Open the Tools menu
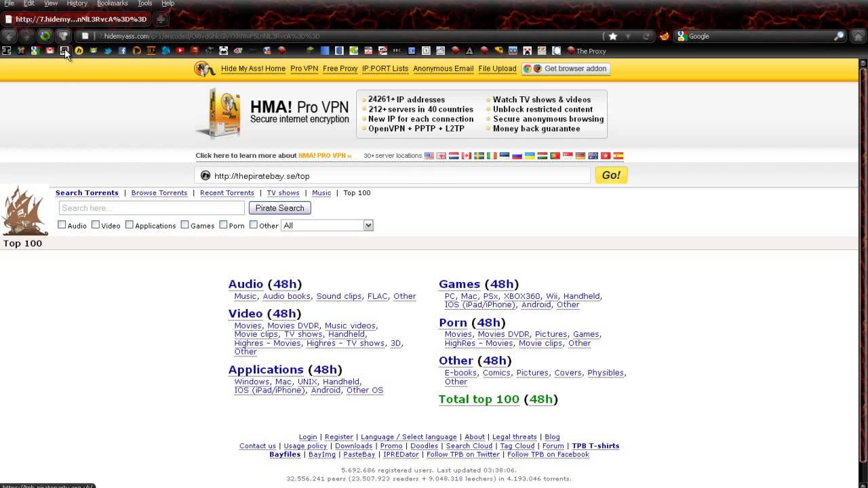868x488 pixels. point(145,3)
